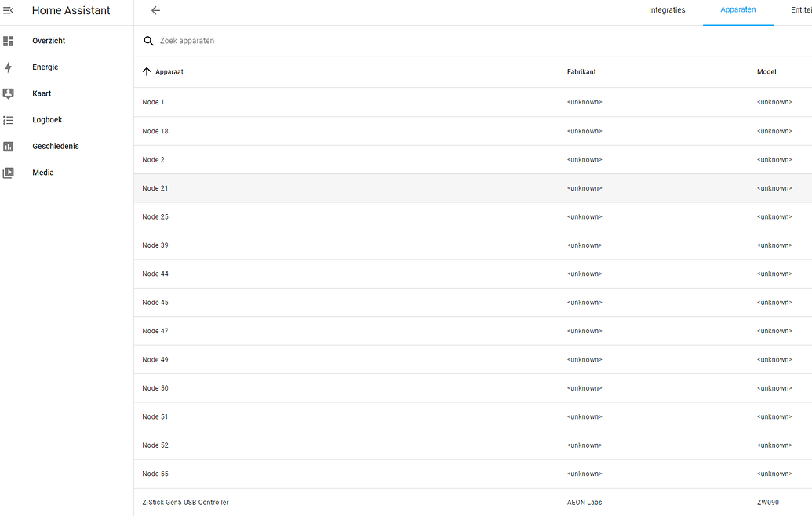Open device details for Node 1
The width and height of the screenshot is (812, 516).
coord(153,102)
